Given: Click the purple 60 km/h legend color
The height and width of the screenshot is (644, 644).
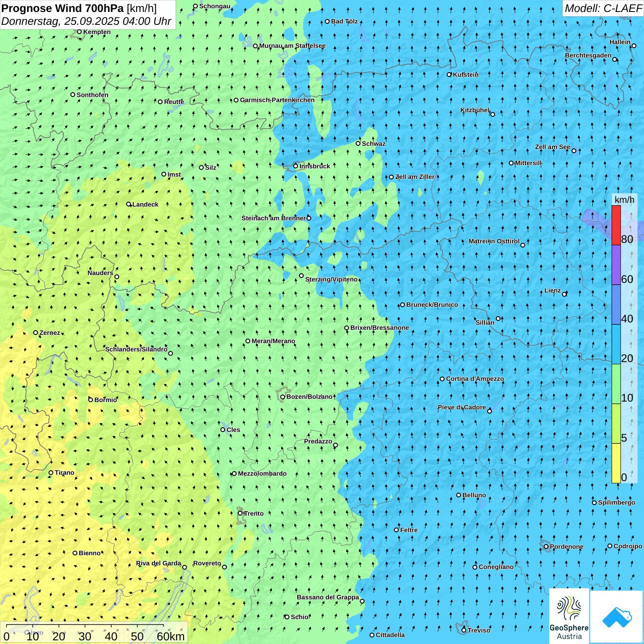Looking at the screenshot, I should pos(616,265).
